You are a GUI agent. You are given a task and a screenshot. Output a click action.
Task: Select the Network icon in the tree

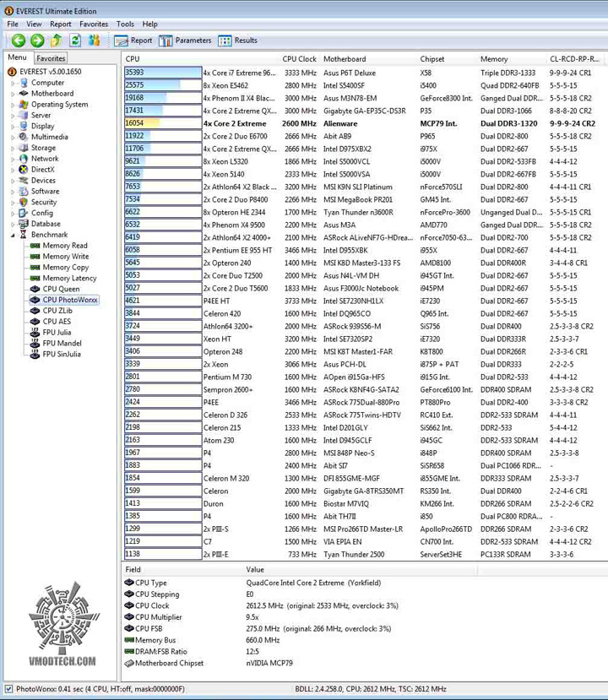coord(24,159)
